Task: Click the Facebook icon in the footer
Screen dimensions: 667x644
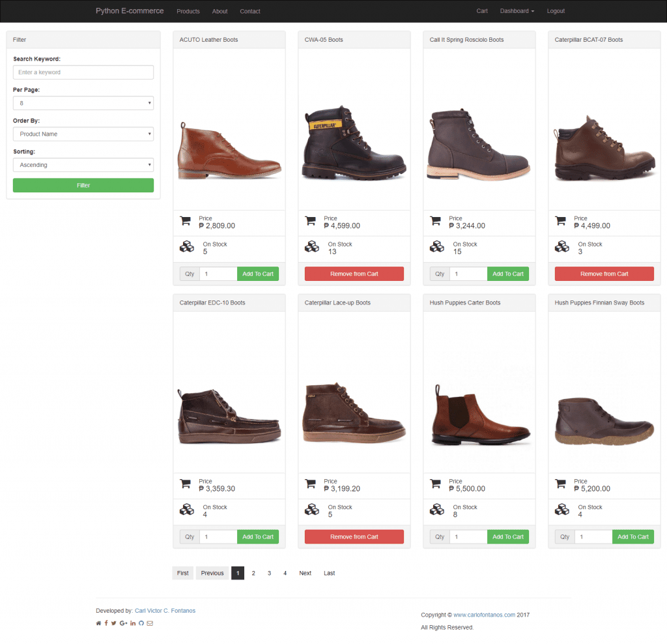Action: 106,623
